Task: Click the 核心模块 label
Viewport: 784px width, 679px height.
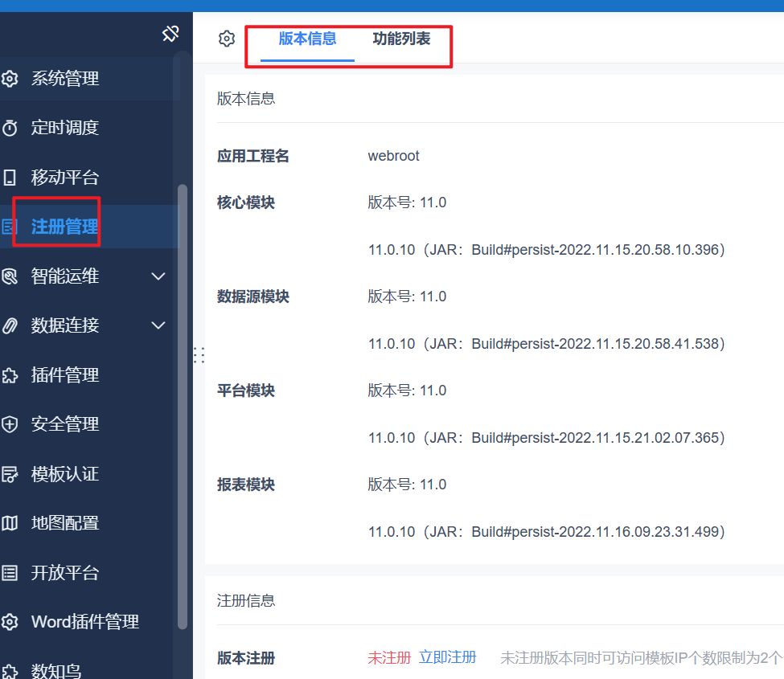Action: (246, 202)
